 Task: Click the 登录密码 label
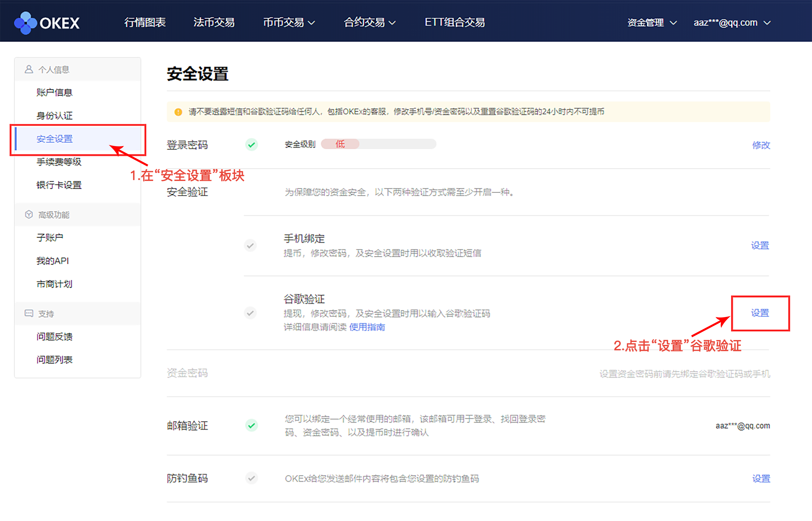[x=187, y=145]
